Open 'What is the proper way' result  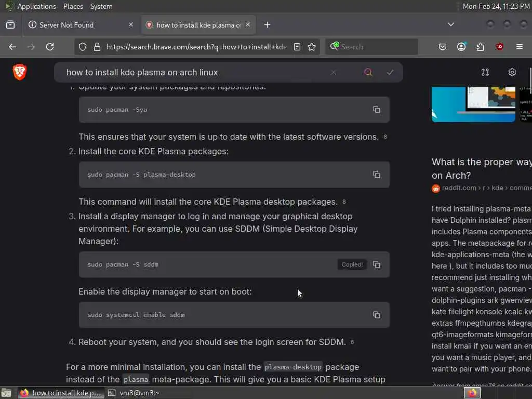pyautogui.click(x=482, y=169)
